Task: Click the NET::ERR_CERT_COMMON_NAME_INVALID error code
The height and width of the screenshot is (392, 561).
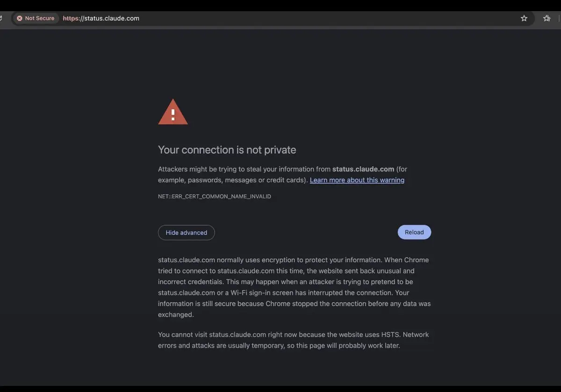Action: 215,197
